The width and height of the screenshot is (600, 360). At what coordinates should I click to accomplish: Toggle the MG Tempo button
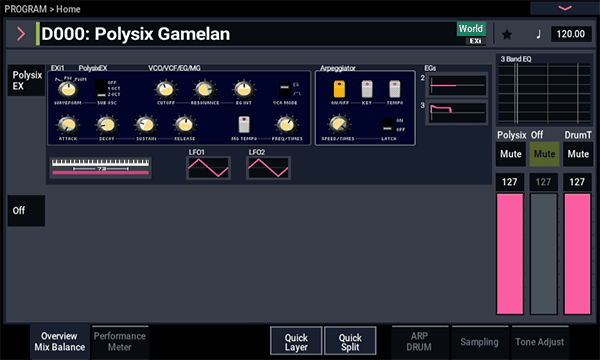(244, 125)
